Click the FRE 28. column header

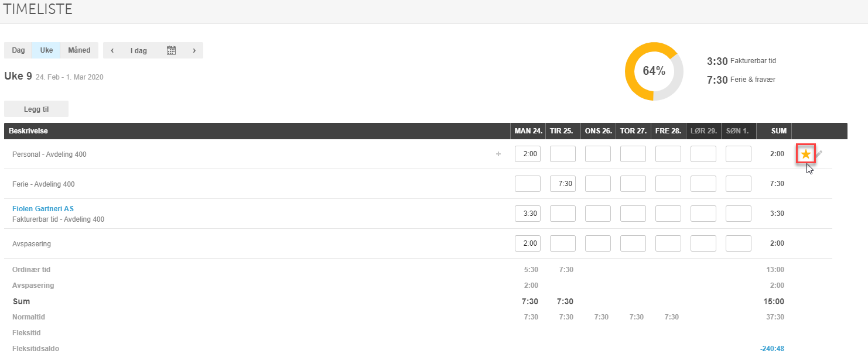(x=668, y=131)
